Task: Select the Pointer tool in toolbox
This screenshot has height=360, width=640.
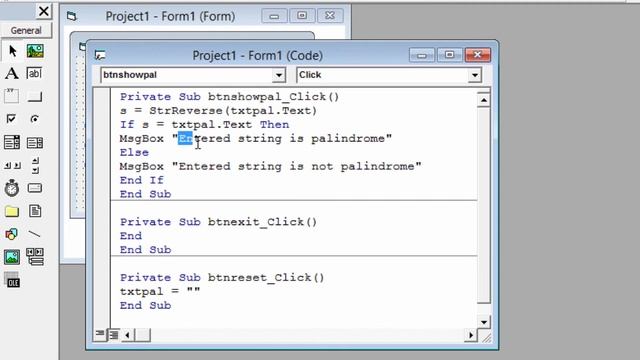Action: (12, 51)
